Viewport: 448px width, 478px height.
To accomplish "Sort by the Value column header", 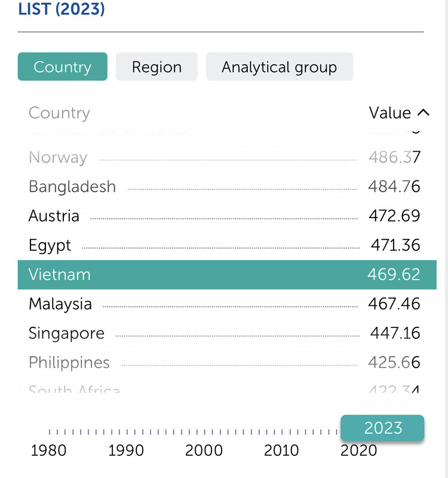I will point(390,113).
